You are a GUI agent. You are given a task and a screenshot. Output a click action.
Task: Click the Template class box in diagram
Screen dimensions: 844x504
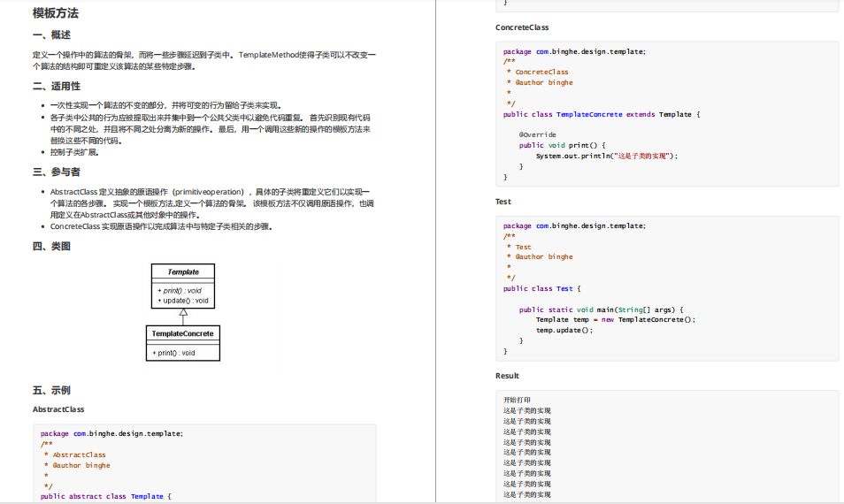(x=183, y=286)
